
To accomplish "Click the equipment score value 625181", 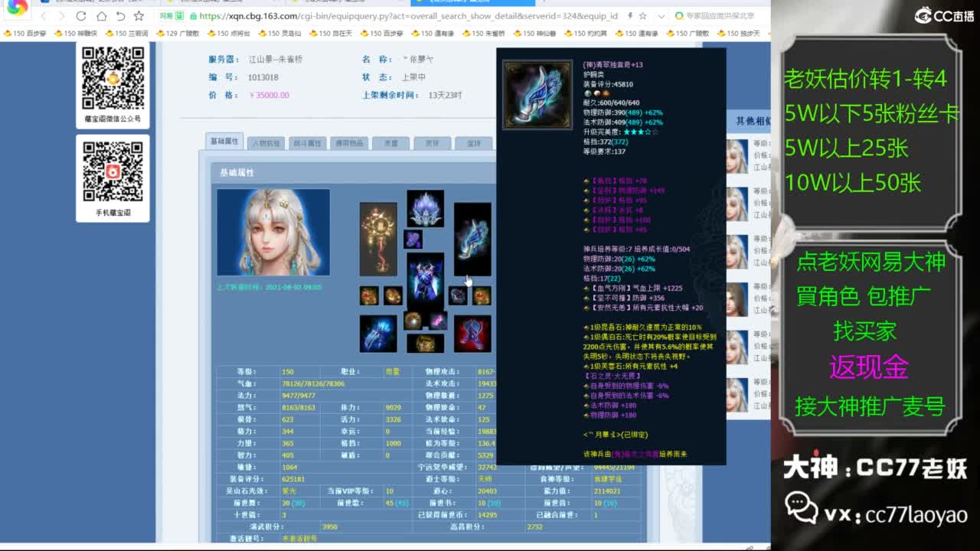I will point(293,479).
